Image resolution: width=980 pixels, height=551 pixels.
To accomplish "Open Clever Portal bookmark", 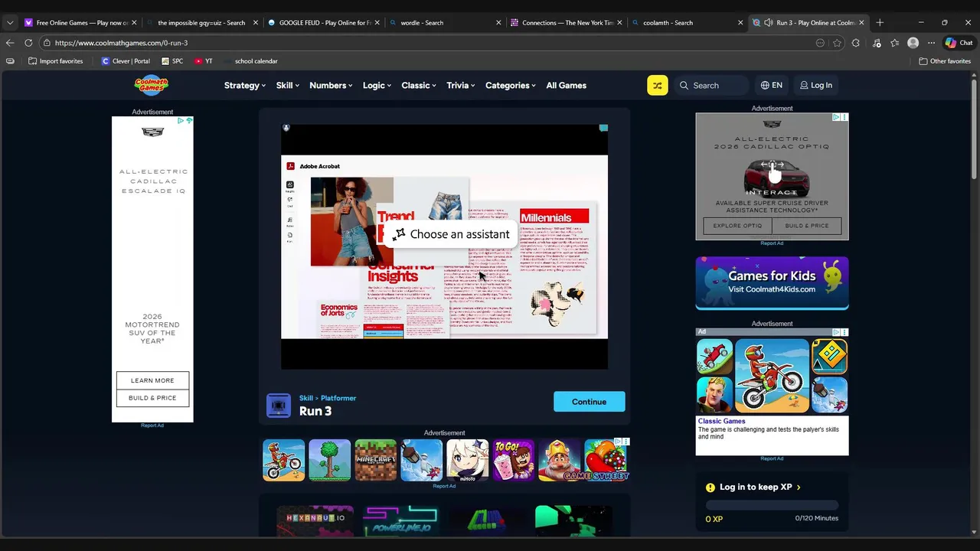I will click(126, 61).
